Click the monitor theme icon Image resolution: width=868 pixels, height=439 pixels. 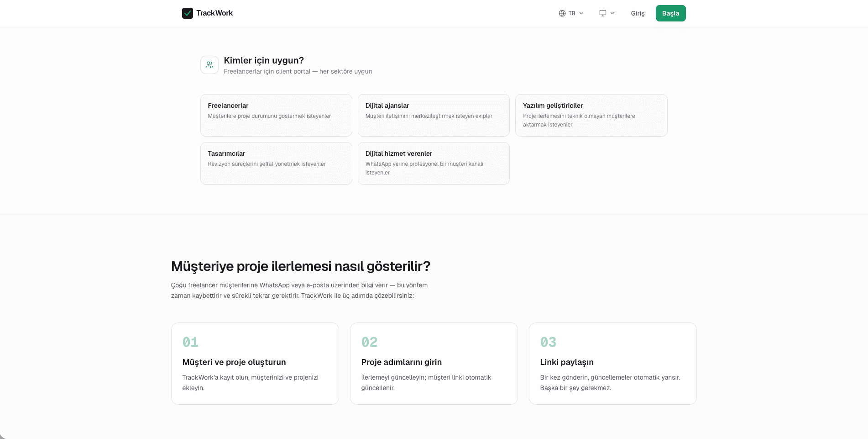(603, 13)
